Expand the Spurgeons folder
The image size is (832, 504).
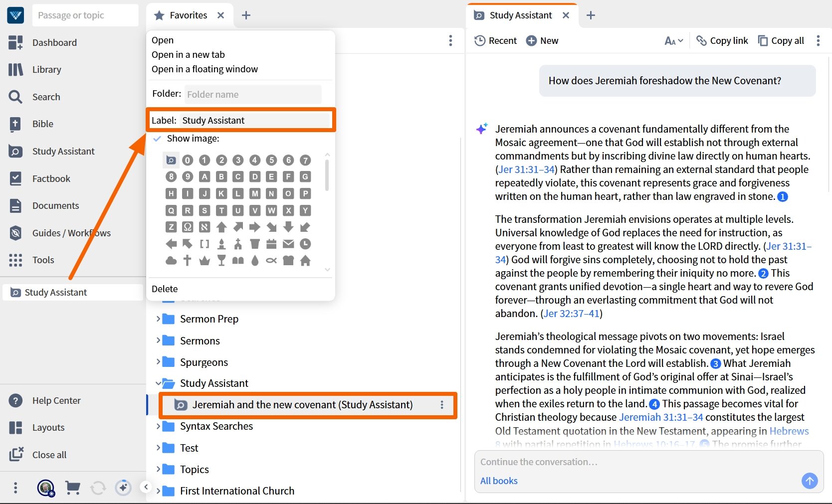pos(158,361)
